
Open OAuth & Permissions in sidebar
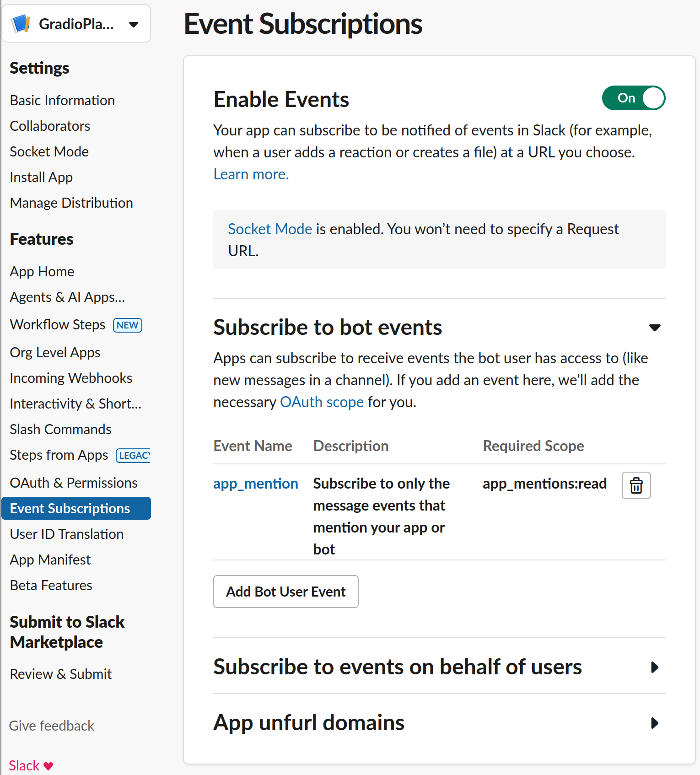tap(74, 483)
